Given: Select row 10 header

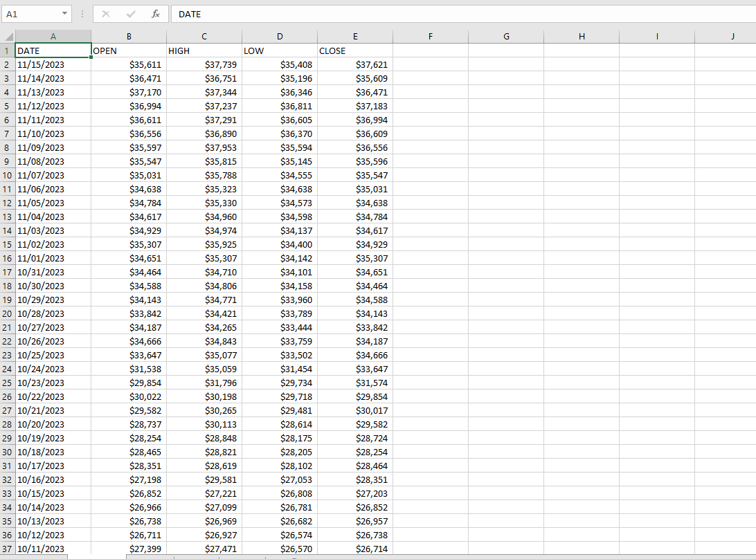Looking at the screenshot, I should [7, 175].
